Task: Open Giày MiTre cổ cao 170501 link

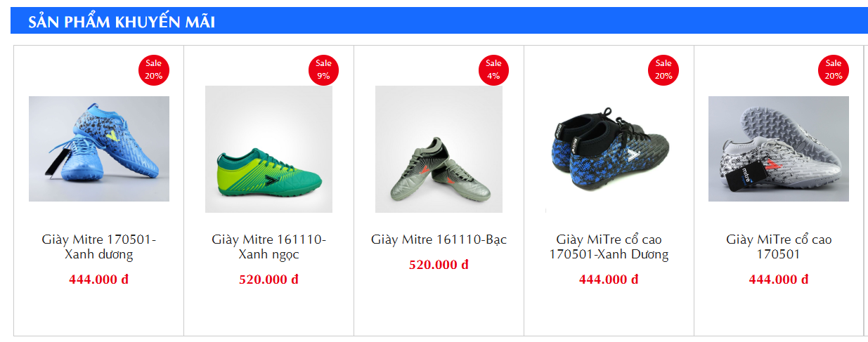Action: (x=779, y=247)
